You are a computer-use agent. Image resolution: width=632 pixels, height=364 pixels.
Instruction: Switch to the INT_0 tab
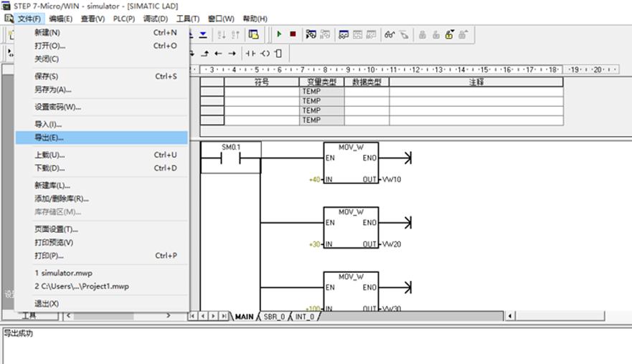[303, 316]
